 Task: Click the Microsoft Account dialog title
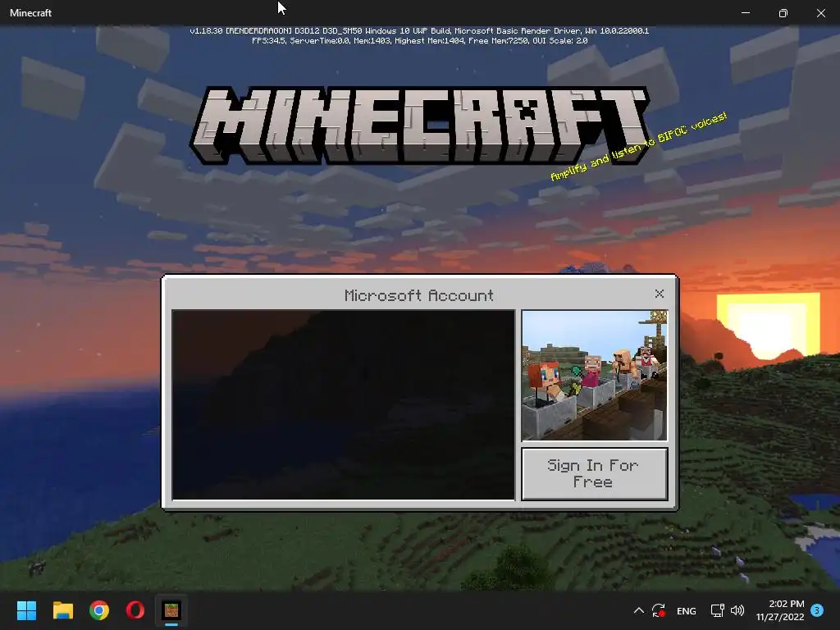click(x=419, y=295)
